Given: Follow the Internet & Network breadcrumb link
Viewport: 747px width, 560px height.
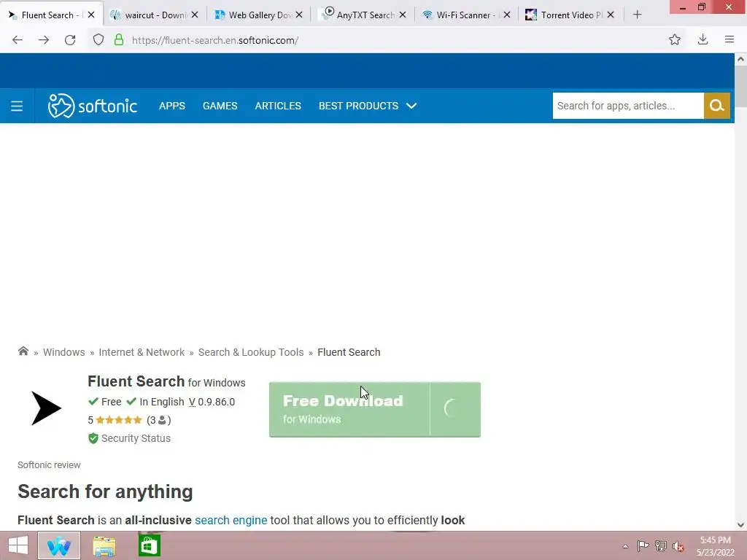Looking at the screenshot, I should pyautogui.click(x=142, y=352).
